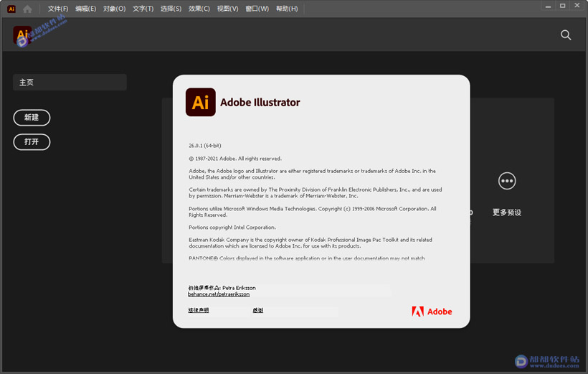The image size is (588, 374).
Task: Open the 效果(C) menu
Action: [x=199, y=9]
